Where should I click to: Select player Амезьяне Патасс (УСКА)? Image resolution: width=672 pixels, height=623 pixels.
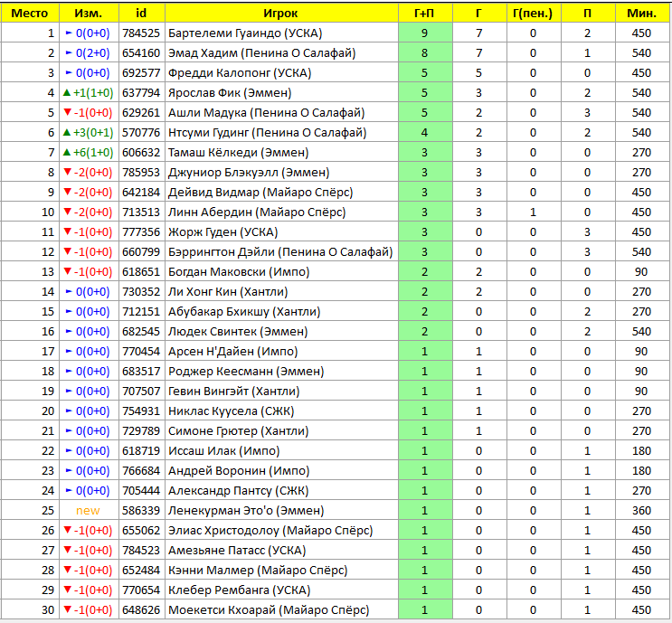[237, 551]
